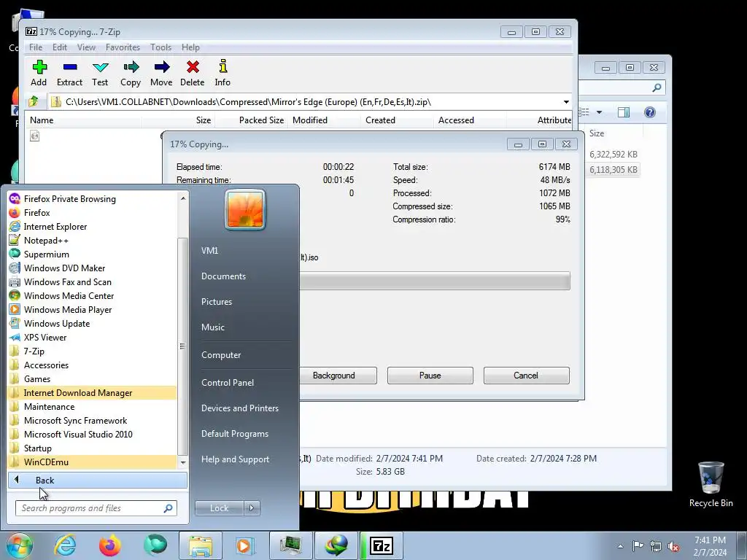This screenshot has height=560, width=747.
Task: Click the programs list scrollbar up arrow
Action: pos(183,198)
